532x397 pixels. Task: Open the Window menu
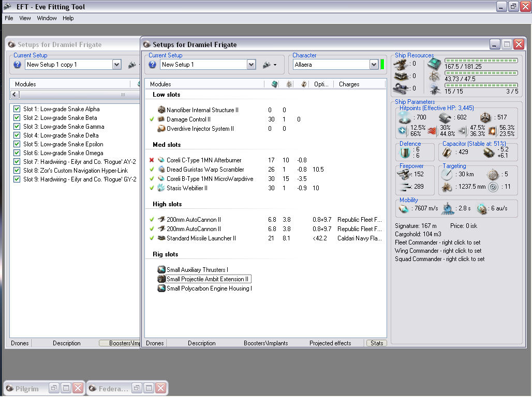(47, 18)
